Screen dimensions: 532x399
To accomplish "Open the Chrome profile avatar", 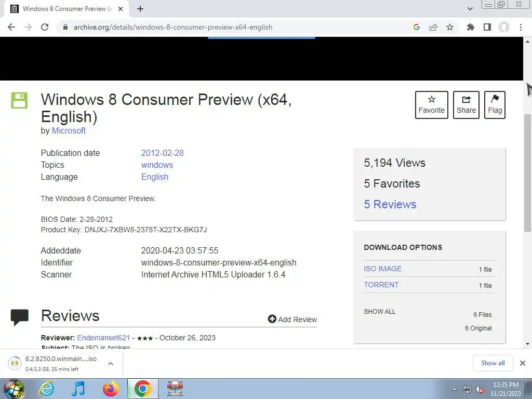I will pyautogui.click(x=504, y=27).
